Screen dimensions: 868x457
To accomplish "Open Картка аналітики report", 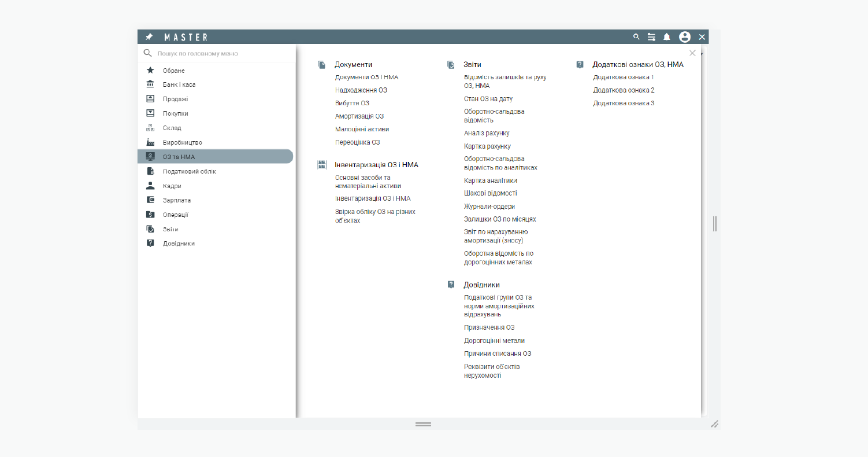I will tap(491, 180).
